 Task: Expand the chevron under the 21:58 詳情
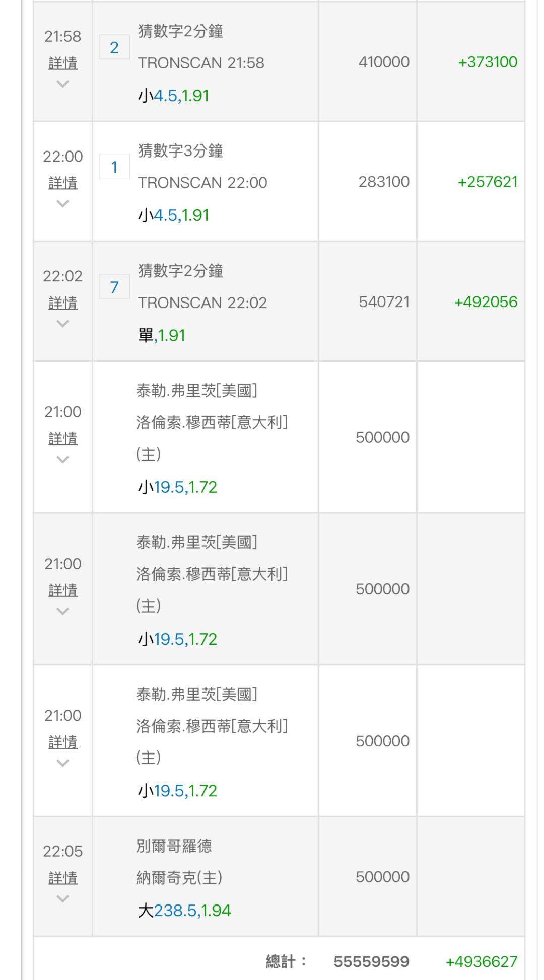63,84
